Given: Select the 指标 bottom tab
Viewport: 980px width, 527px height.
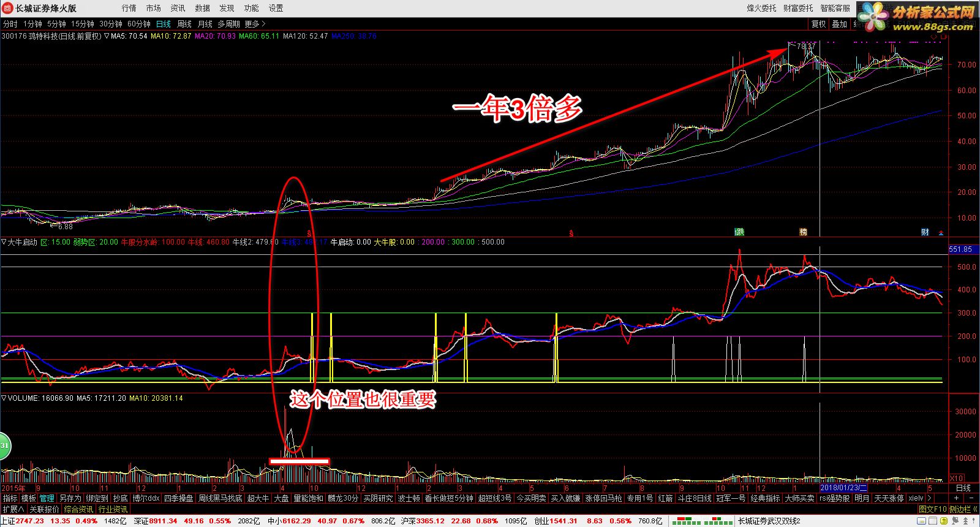Looking at the screenshot, I should (x=10, y=498).
